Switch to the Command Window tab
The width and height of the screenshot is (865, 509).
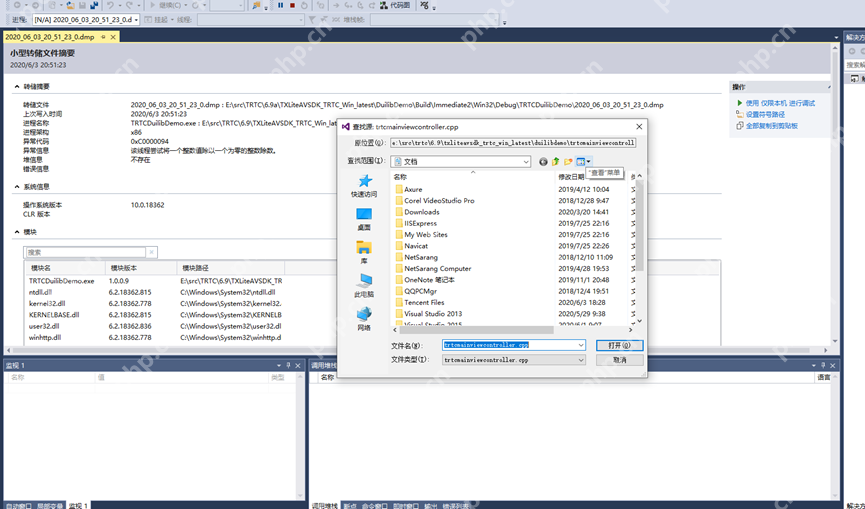click(x=375, y=505)
